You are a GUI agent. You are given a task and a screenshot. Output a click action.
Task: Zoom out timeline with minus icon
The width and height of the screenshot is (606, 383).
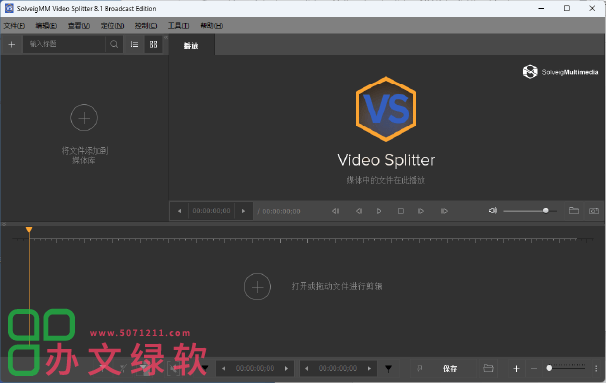[x=534, y=369]
